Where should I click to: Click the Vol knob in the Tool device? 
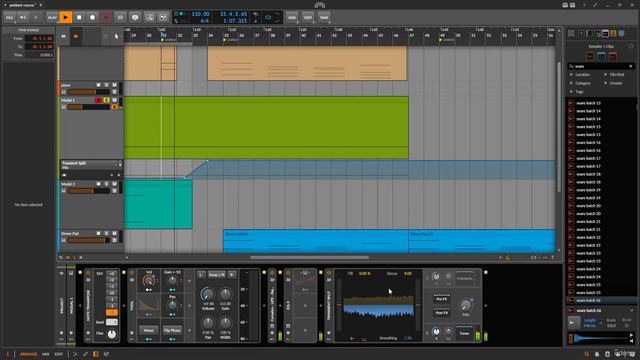click(149, 281)
